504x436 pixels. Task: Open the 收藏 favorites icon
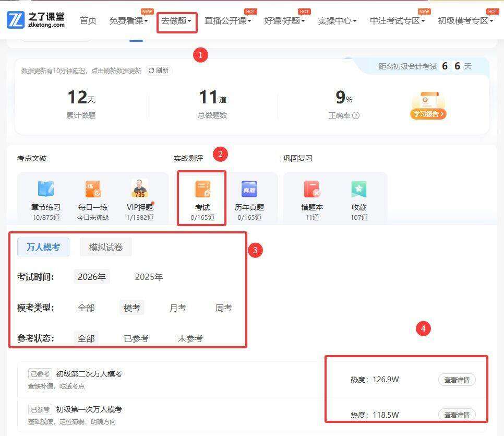click(359, 190)
